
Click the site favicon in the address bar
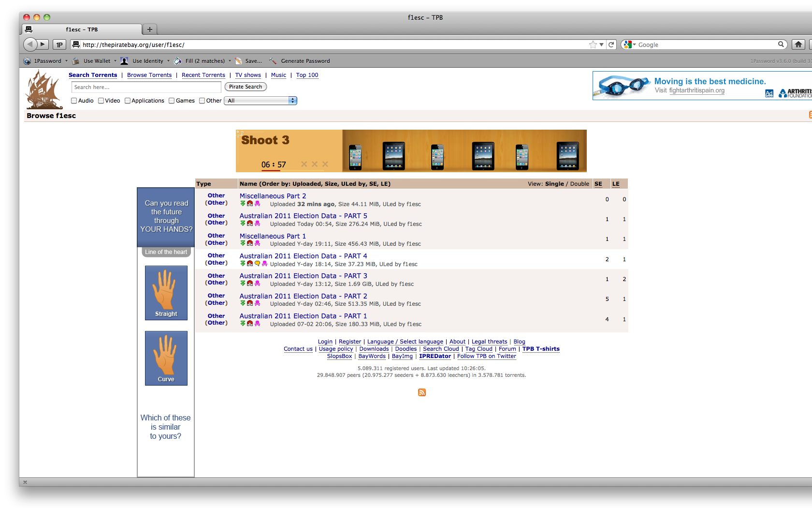tap(76, 45)
